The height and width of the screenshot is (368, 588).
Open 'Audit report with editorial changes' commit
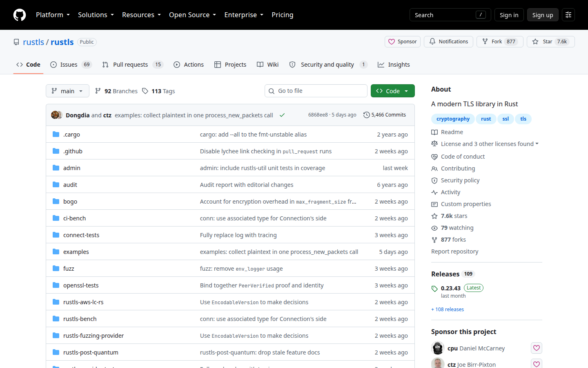(x=247, y=185)
